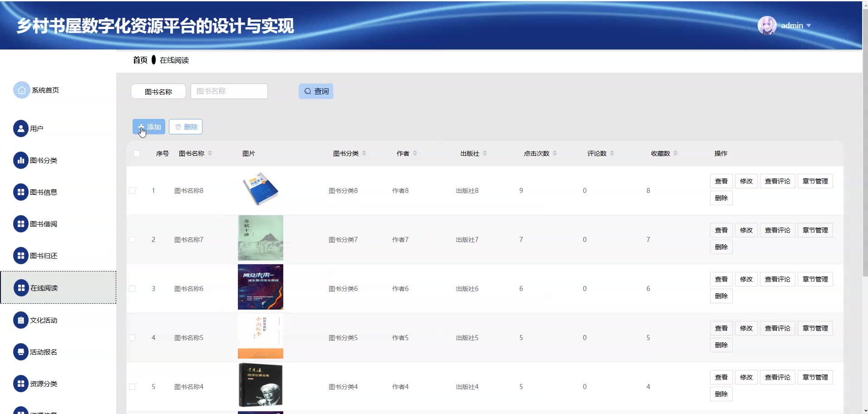868x414 pixels.
Task: Check the checkbox for row 图书名称6
Action: [x=132, y=289]
